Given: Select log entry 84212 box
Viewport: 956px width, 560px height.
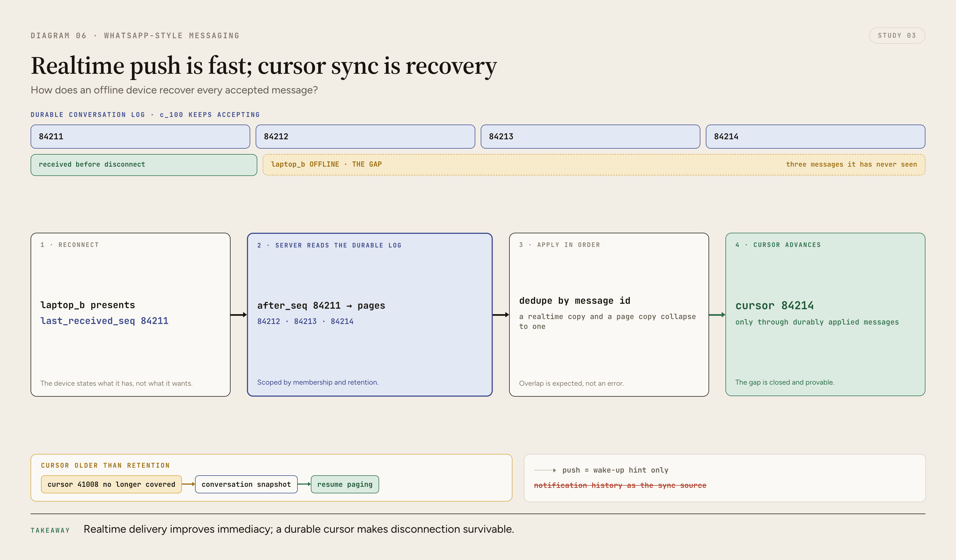Looking at the screenshot, I should [365, 137].
